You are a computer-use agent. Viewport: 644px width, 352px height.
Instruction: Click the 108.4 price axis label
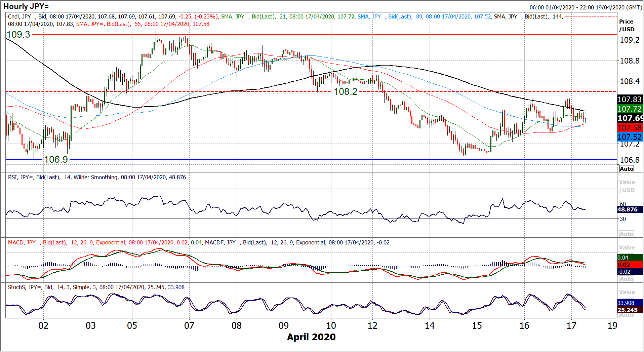(x=630, y=81)
